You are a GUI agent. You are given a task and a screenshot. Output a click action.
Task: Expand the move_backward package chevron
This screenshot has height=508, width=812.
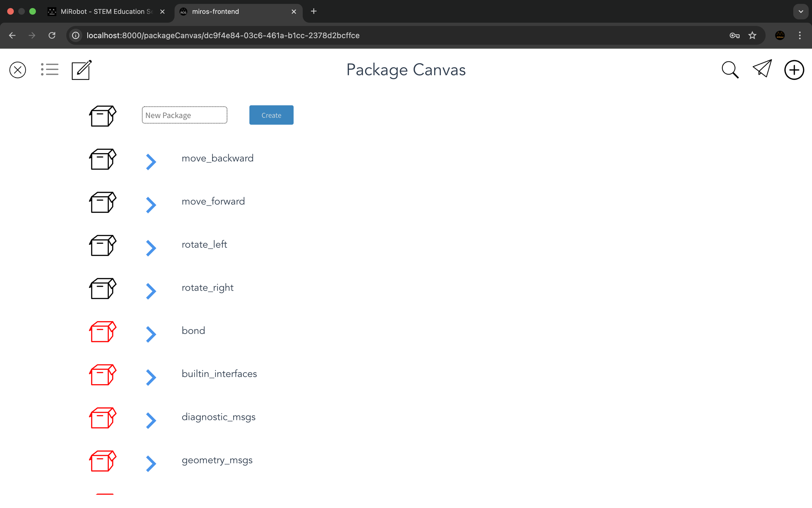tap(151, 162)
